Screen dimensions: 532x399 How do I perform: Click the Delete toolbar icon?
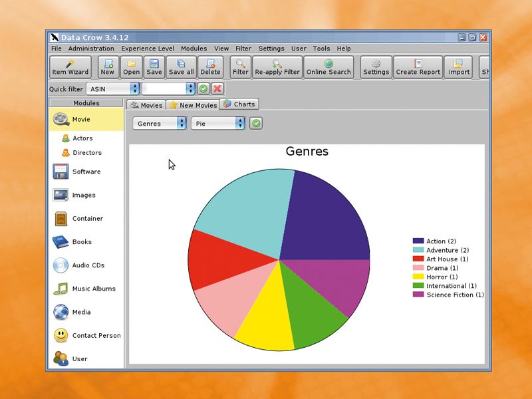click(211, 66)
